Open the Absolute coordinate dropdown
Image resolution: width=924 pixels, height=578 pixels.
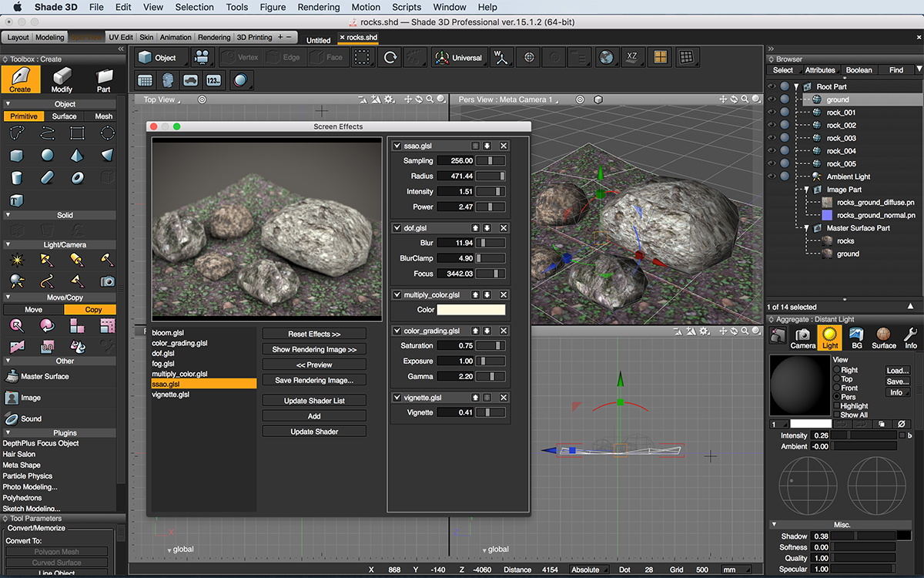590,570
